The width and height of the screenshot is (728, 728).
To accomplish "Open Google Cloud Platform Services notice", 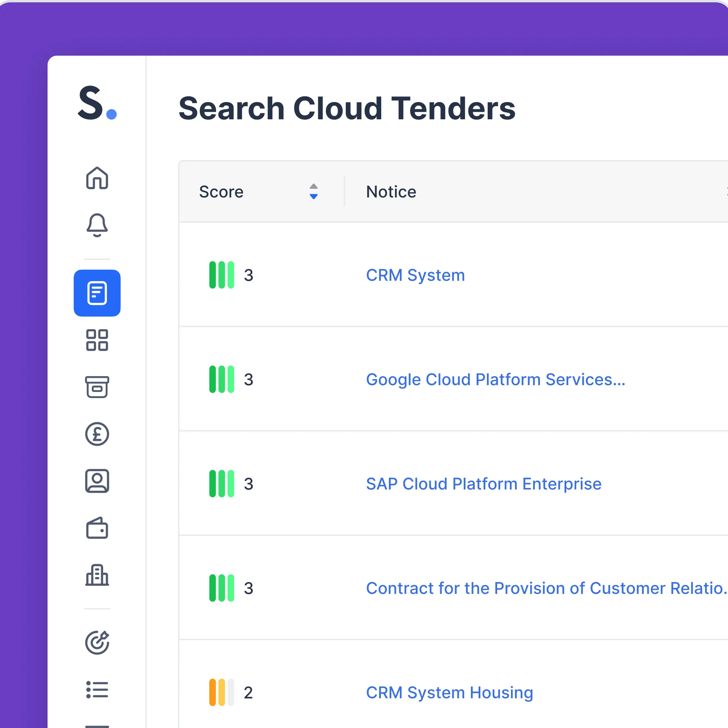I will [x=495, y=380].
